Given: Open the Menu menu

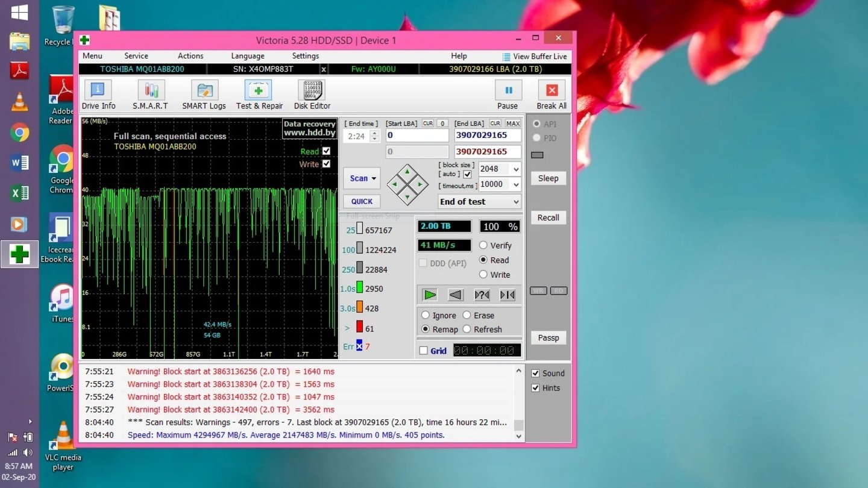Looking at the screenshot, I should (x=92, y=56).
